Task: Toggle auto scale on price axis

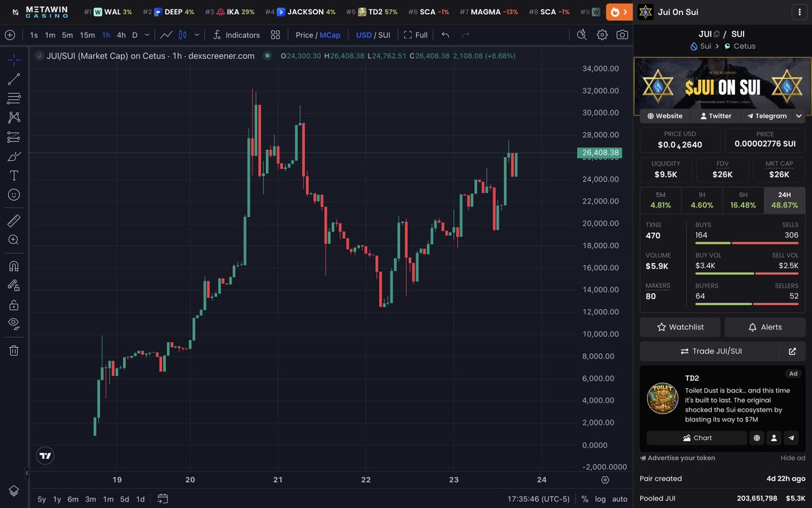Action: click(x=620, y=499)
